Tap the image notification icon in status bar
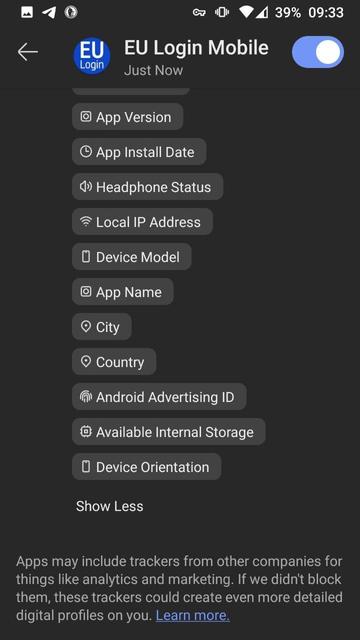The image size is (360, 640). click(x=27, y=12)
